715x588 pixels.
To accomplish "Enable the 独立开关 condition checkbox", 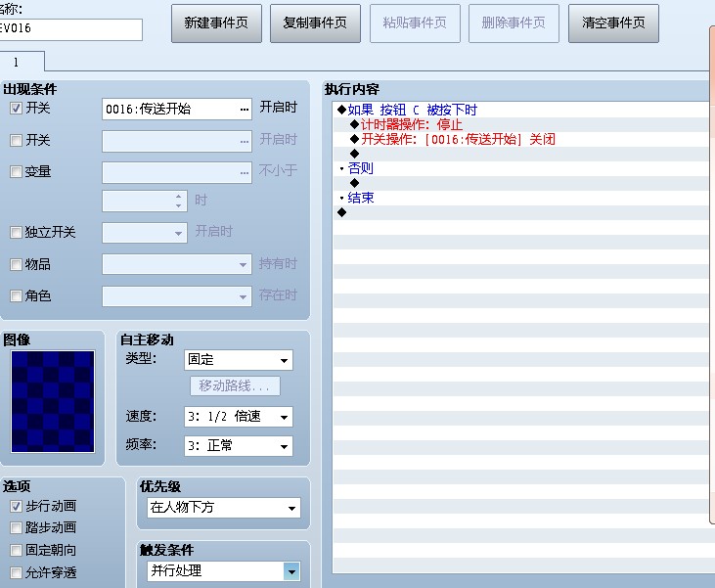I will pos(16,232).
